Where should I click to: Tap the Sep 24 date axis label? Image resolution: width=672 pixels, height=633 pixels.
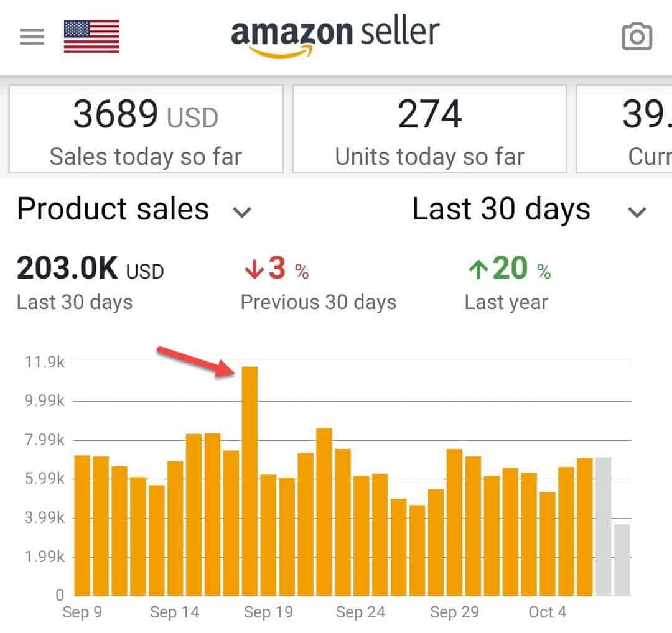361,612
